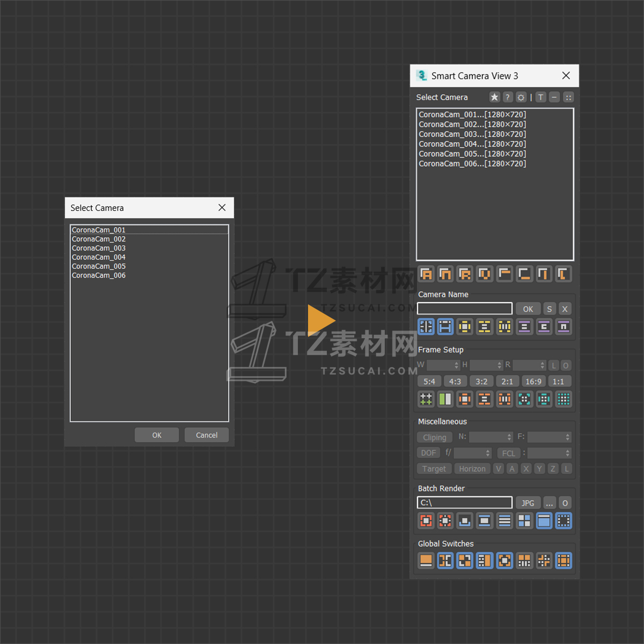Click the teal dot-grid icon in Frame Setup
644x644 pixels.
(x=563, y=399)
